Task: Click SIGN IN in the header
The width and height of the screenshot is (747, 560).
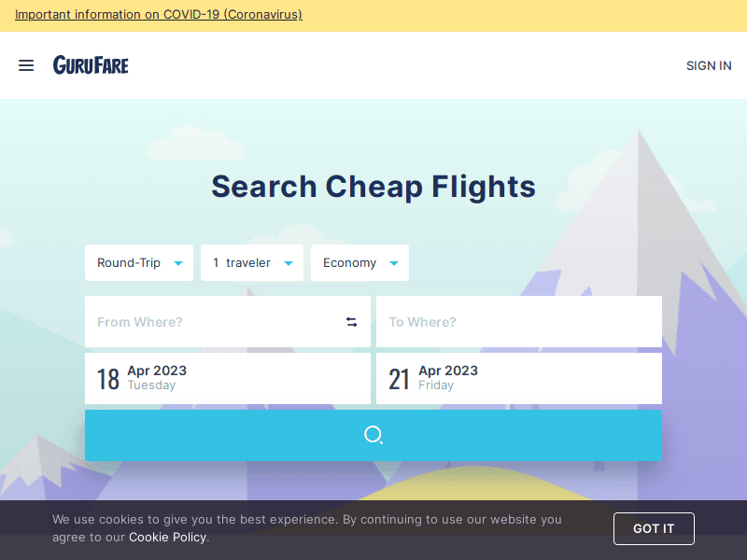Action: (709, 65)
